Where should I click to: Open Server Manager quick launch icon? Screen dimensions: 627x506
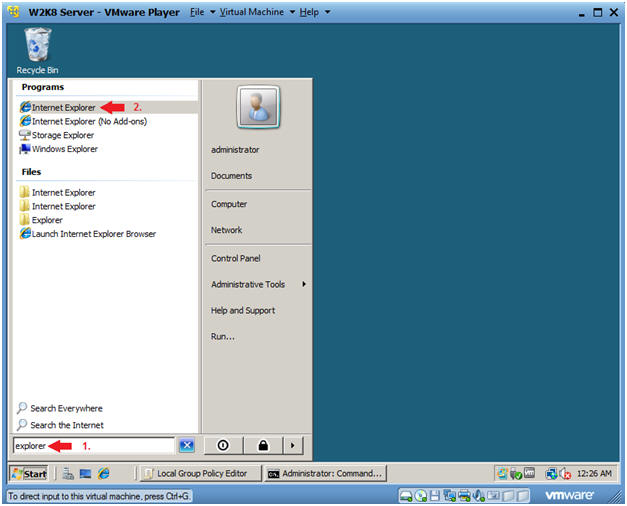(68, 474)
